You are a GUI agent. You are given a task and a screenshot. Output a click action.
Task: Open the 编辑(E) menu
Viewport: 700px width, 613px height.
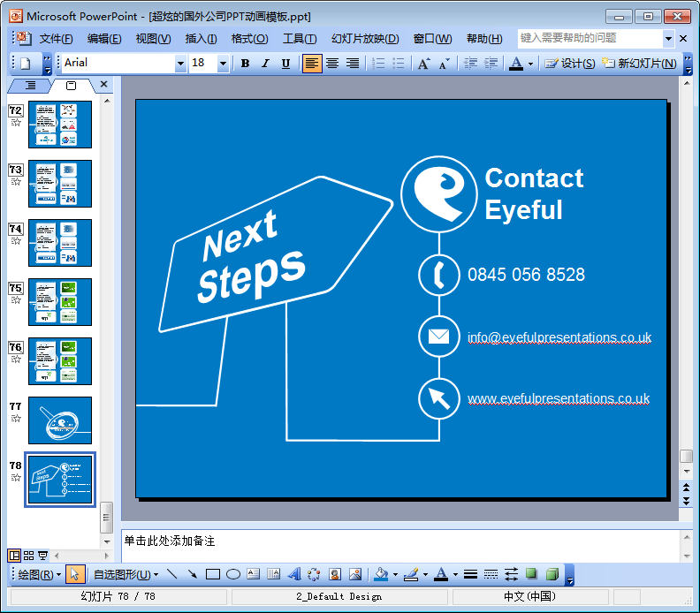pyautogui.click(x=104, y=39)
